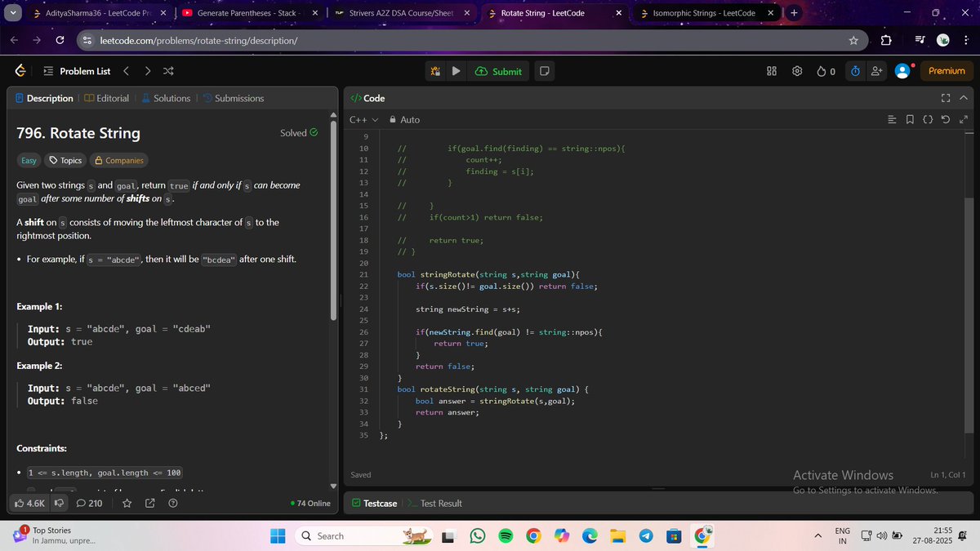Open the Test Result tab

(434, 503)
